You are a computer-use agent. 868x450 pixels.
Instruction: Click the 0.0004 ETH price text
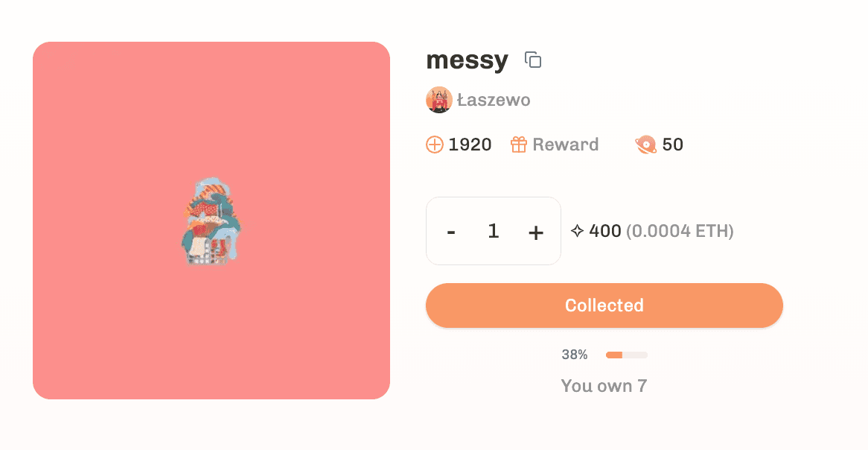(x=680, y=230)
